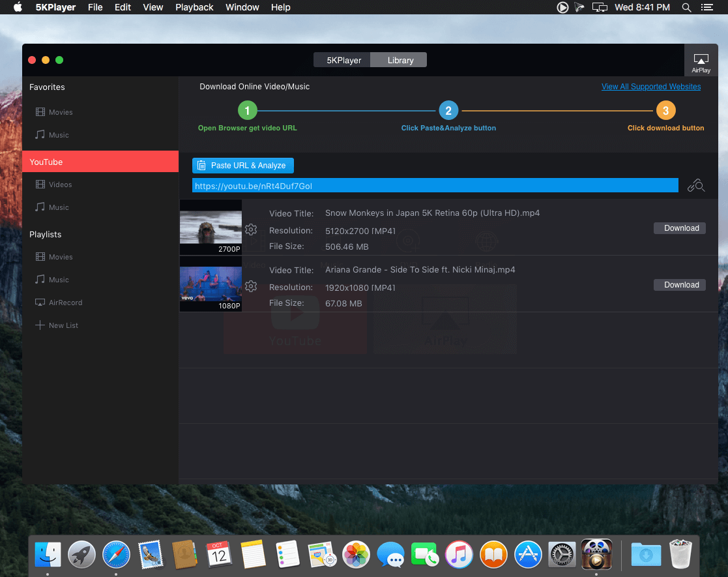The height and width of the screenshot is (577, 728).
Task: Open the Edit menu
Action: tap(123, 7)
